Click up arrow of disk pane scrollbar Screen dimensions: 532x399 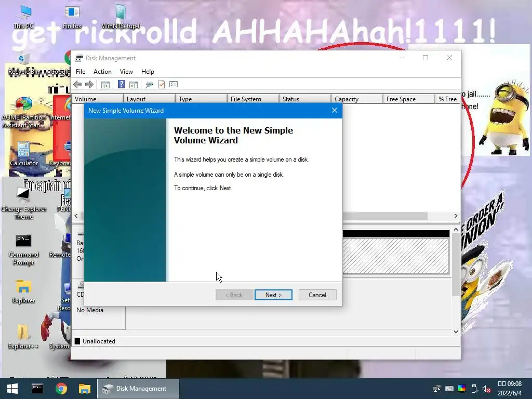[456, 230]
